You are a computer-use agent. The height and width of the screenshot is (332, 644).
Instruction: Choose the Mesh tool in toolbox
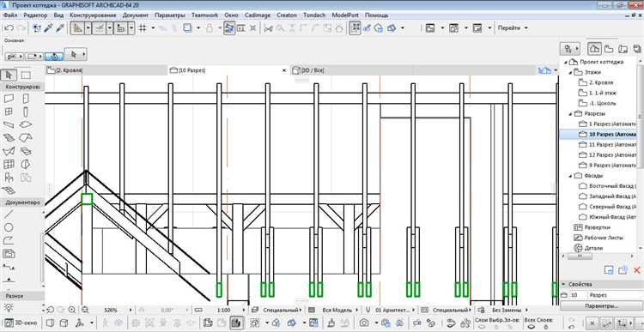pyautogui.click(x=9, y=190)
